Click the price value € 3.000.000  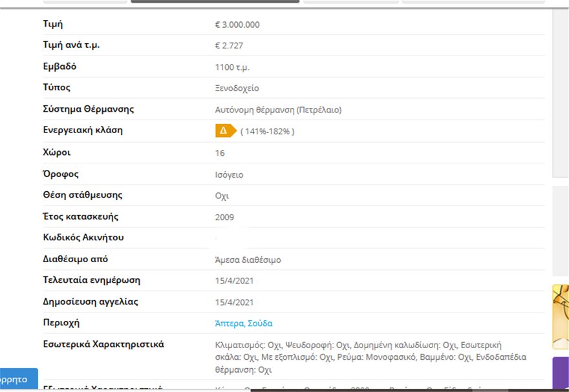coord(237,25)
